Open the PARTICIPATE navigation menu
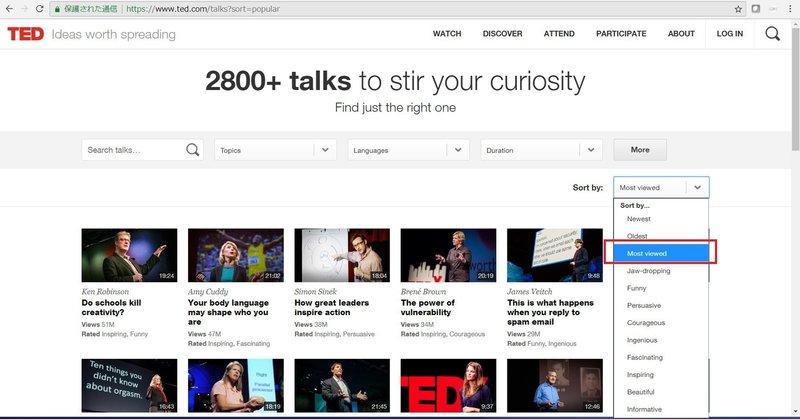This screenshot has width=800, height=419. (621, 34)
